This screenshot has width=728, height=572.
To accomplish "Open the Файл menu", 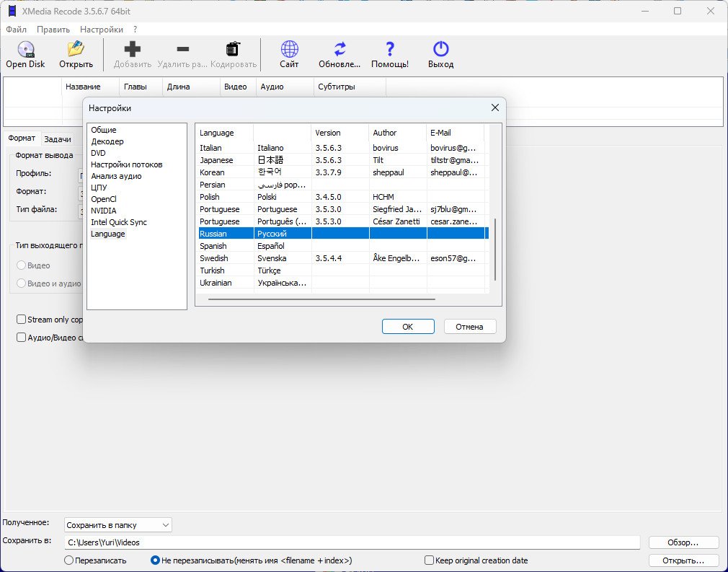I will [17, 30].
